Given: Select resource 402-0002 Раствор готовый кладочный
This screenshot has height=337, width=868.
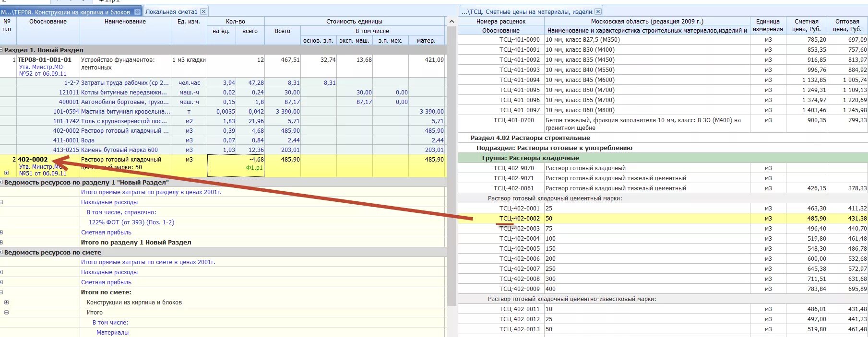Looking at the screenshot, I should coord(223,131).
